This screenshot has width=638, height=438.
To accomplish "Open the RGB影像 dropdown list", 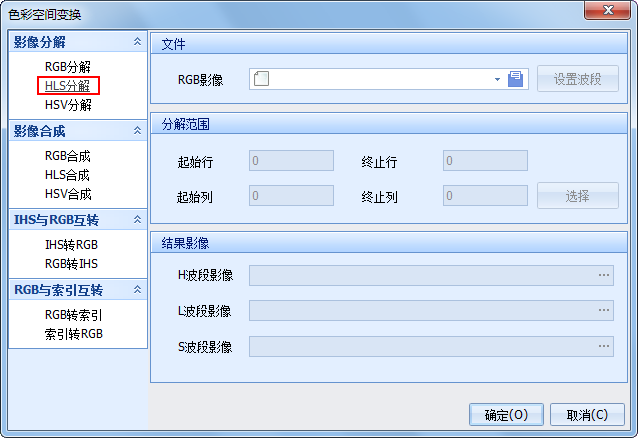I will pos(497,80).
